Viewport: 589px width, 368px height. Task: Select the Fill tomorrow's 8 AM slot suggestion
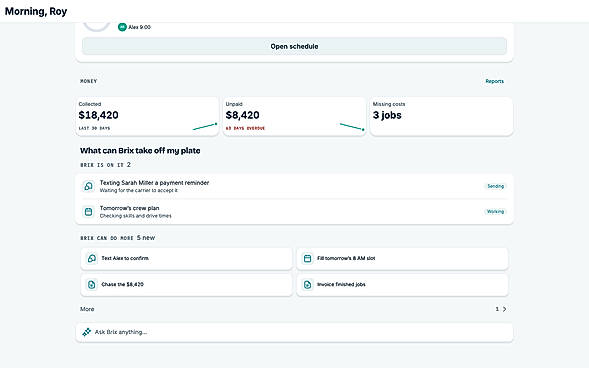click(402, 258)
